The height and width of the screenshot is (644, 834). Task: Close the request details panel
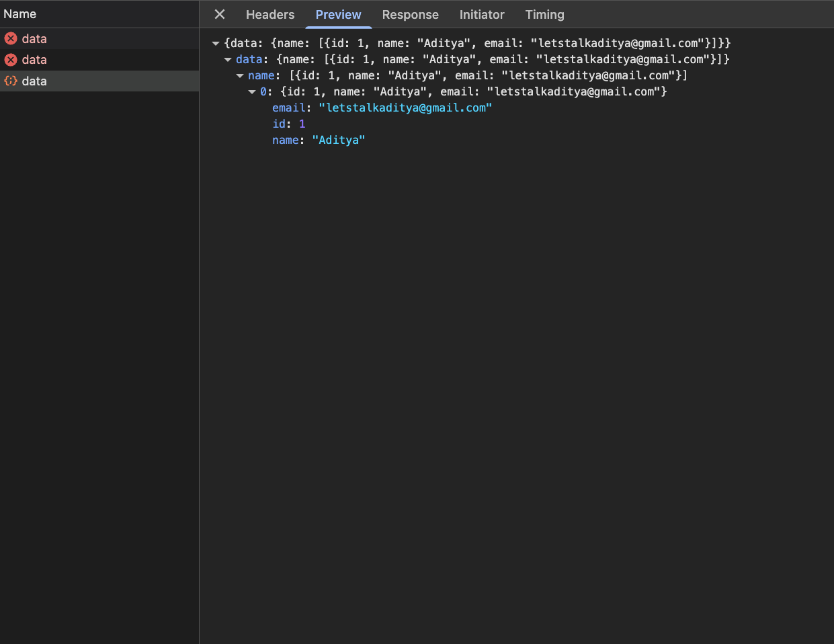[220, 14]
